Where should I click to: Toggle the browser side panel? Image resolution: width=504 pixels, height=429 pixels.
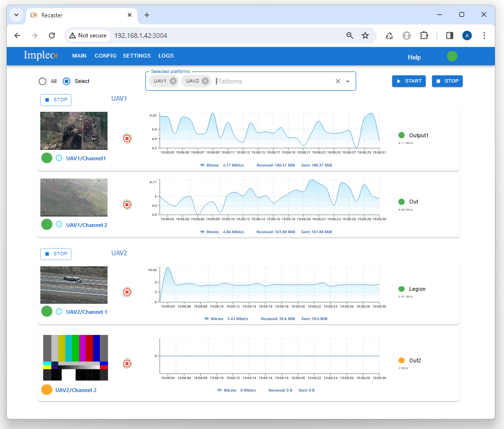[450, 36]
